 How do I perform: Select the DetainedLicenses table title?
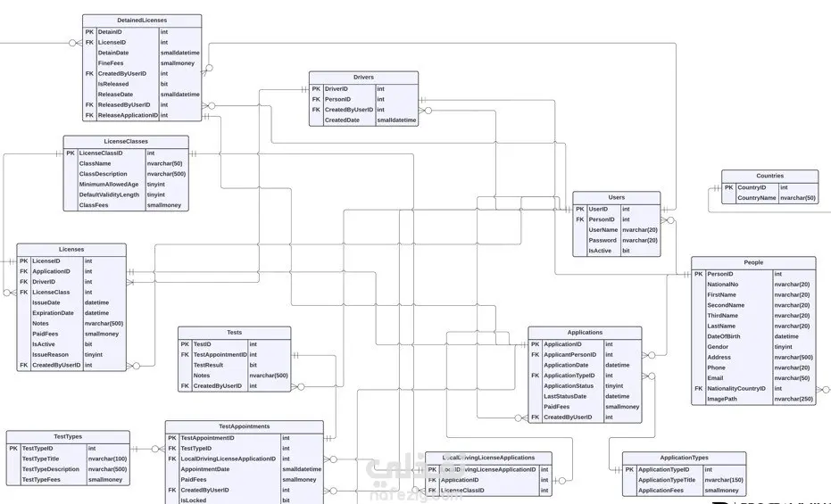[x=142, y=21]
